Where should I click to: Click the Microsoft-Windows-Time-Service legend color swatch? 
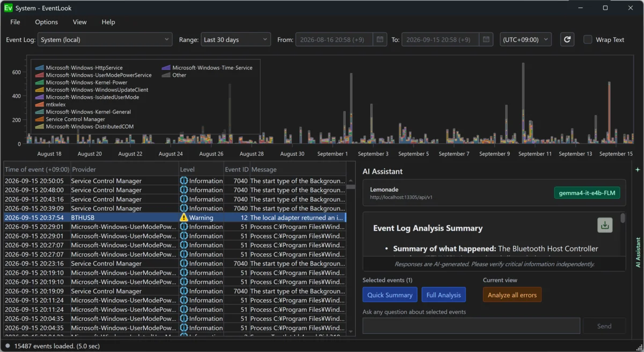click(x=166, y=68)
